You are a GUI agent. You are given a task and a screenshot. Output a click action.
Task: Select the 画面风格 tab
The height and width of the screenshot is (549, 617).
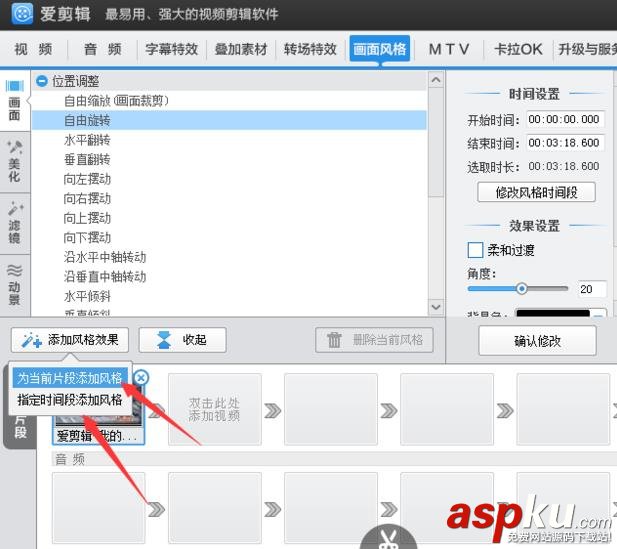click(x=380, y=49)
